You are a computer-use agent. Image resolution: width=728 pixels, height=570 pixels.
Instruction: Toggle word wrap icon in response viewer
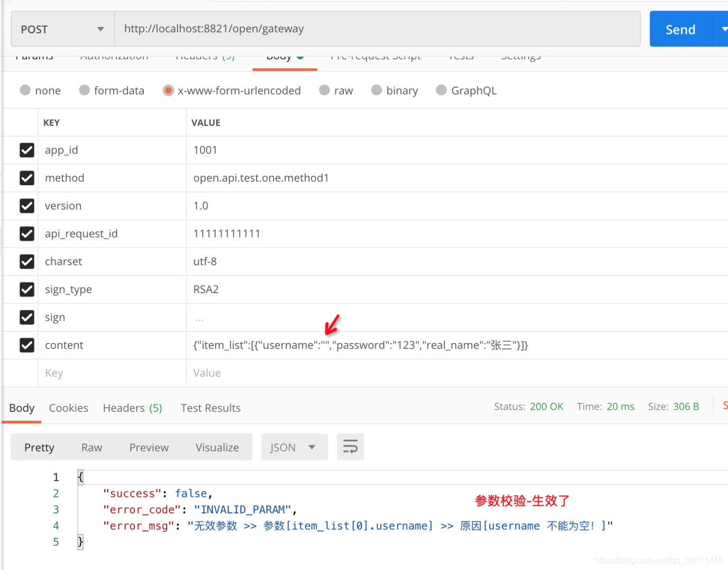[350, 447]
